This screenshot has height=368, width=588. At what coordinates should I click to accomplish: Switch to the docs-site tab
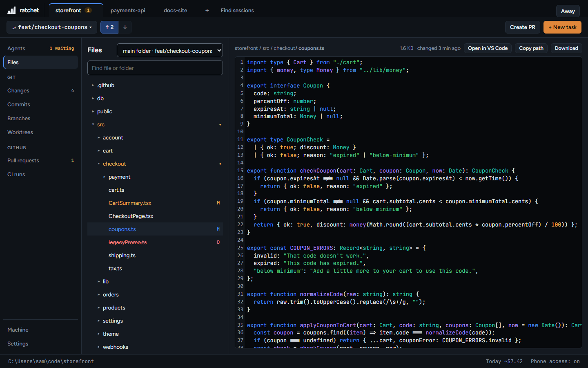(175, 11)
